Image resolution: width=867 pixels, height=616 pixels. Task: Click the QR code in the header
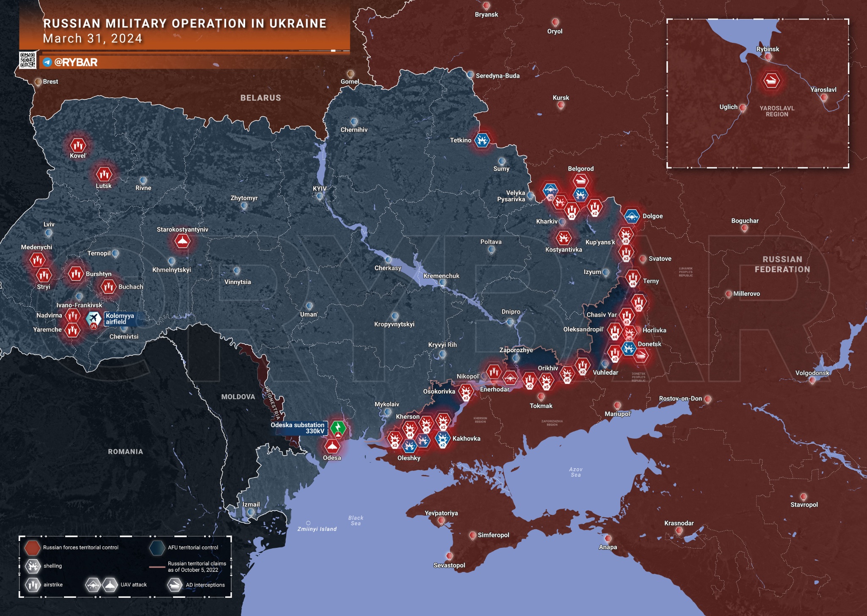pos(28,60)
